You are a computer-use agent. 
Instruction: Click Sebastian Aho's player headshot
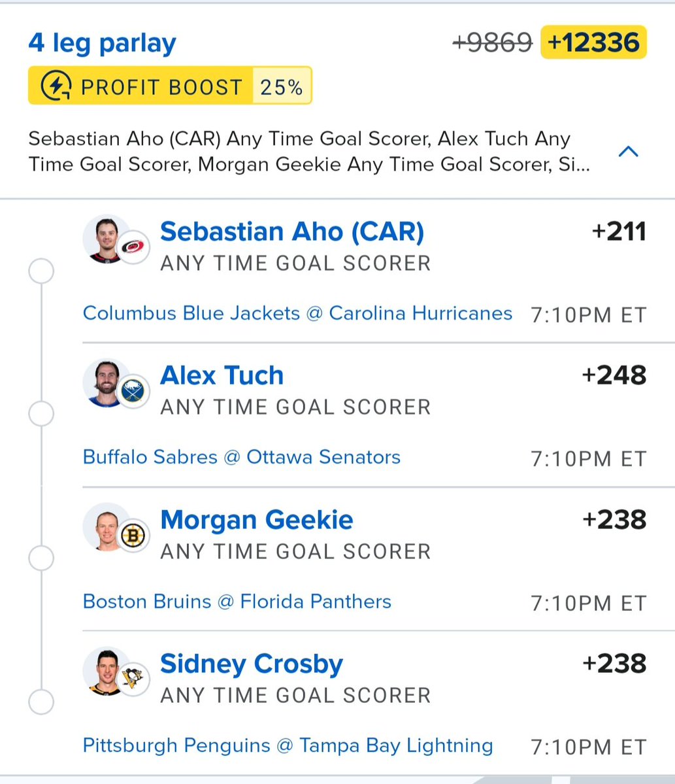point(105,237)
